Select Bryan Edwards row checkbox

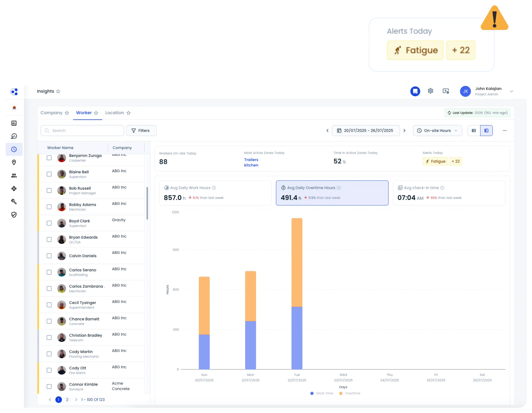(49, 239)
